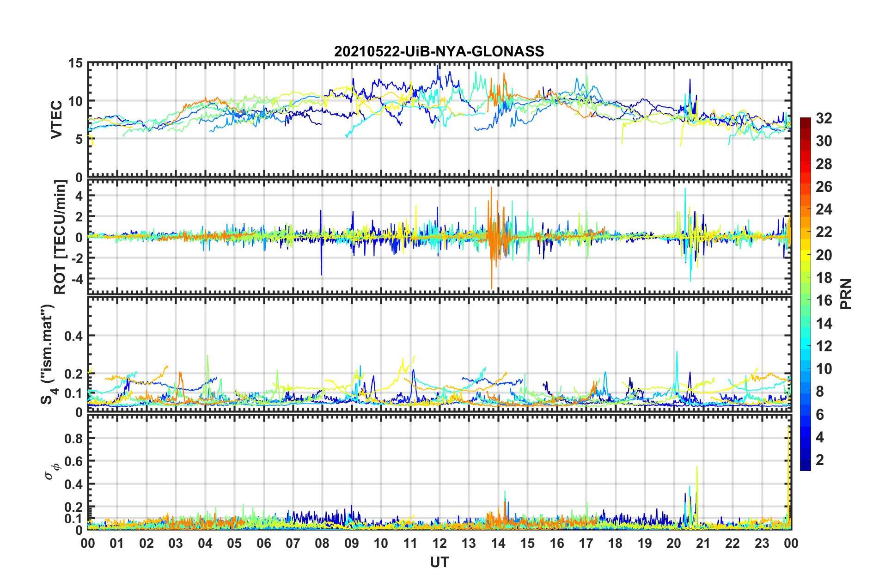Viewport: 879px width, 588px height.
Task: Click VTEC axis tick label 10
Action: coord(75,101)
